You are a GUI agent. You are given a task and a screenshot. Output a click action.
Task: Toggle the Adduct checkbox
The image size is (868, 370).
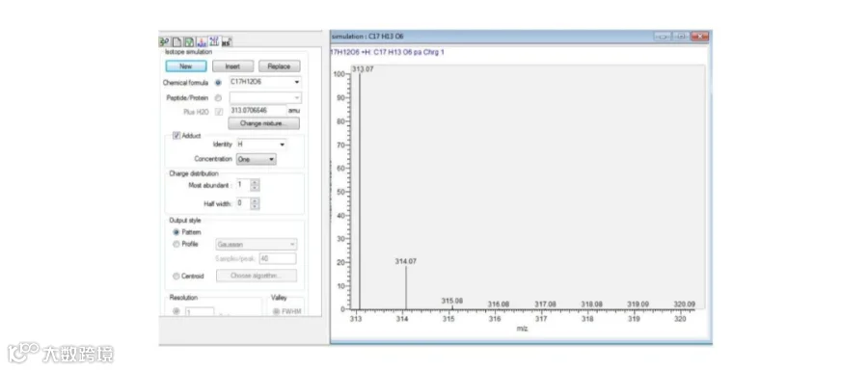point(176,136)
